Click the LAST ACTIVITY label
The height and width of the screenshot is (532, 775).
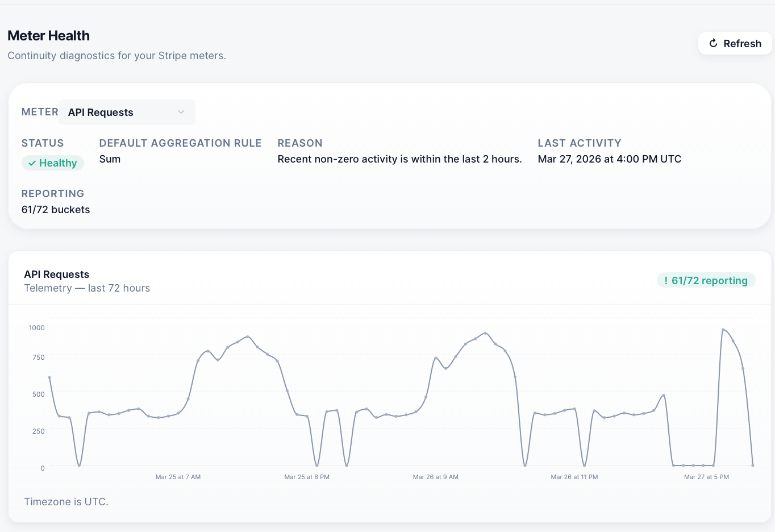point(580,143)
